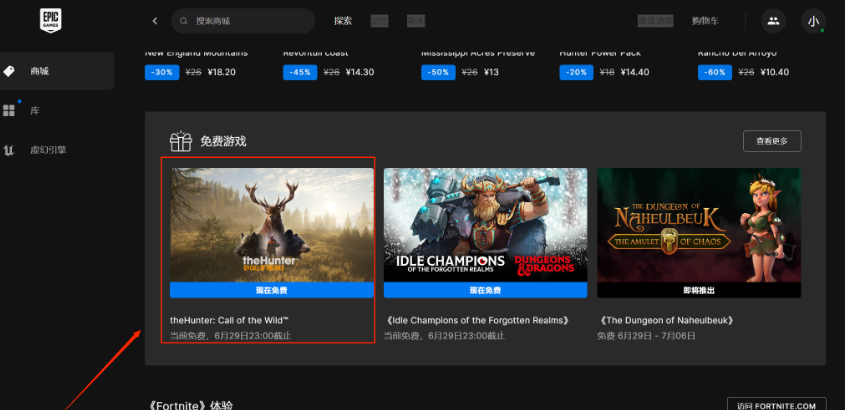
Task: Open the 购物车 cart
Action: tap(705, 21)
